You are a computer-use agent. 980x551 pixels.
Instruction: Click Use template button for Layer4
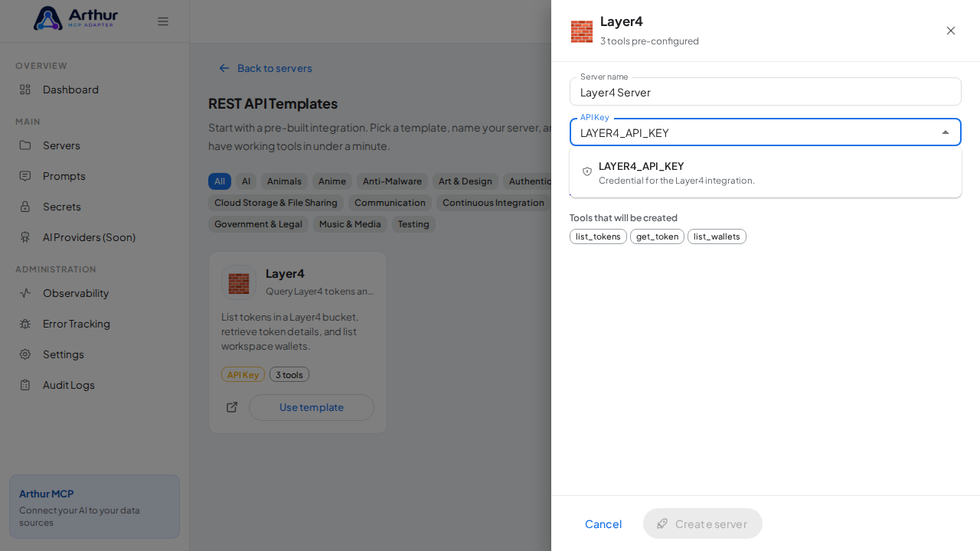[312, 407]
